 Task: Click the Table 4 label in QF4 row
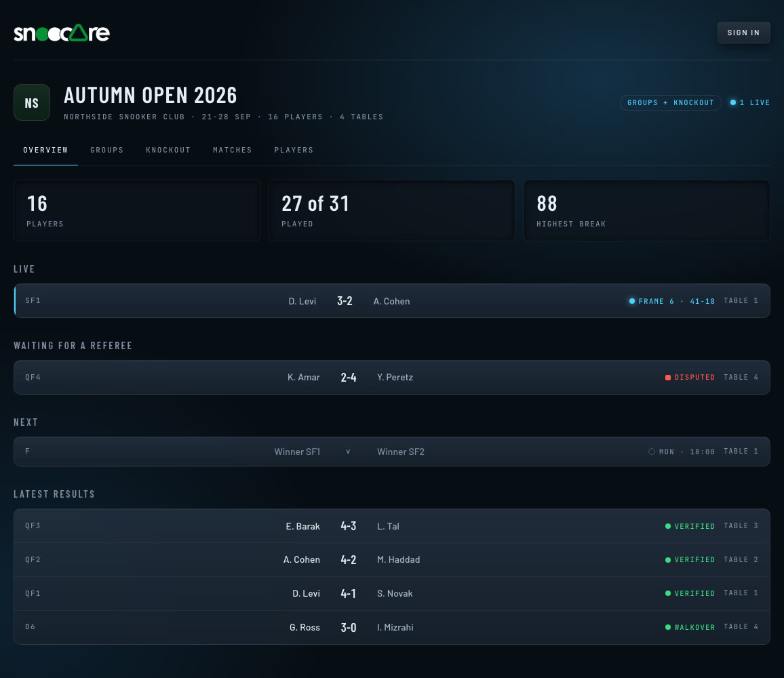click(741, 377)
